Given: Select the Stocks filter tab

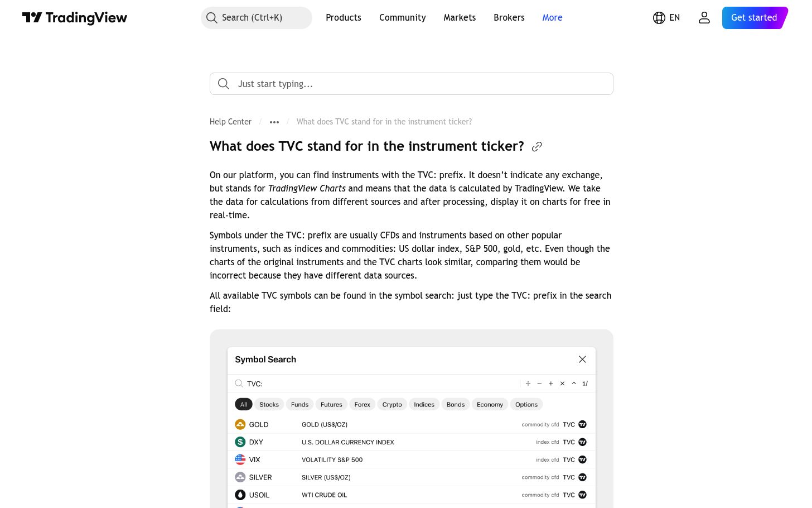Looking at the screenshot, I should 269,405.
